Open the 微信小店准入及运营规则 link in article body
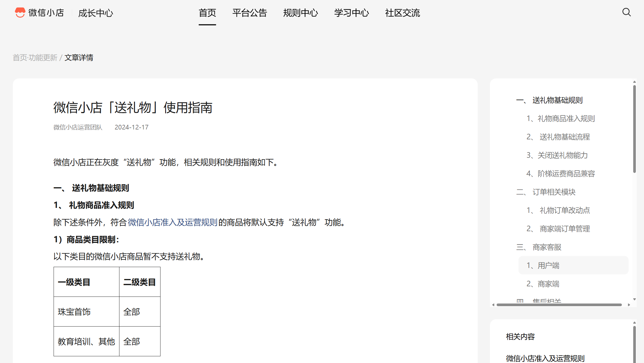Viewport: 644px width, 363px height. pyautogui.click(x=173, y=222)
